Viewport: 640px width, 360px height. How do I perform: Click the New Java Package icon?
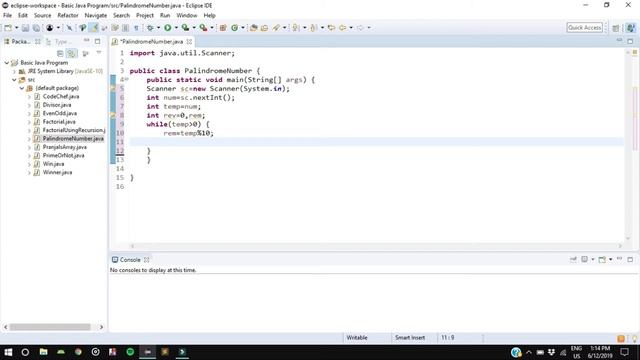click(223, 28)
